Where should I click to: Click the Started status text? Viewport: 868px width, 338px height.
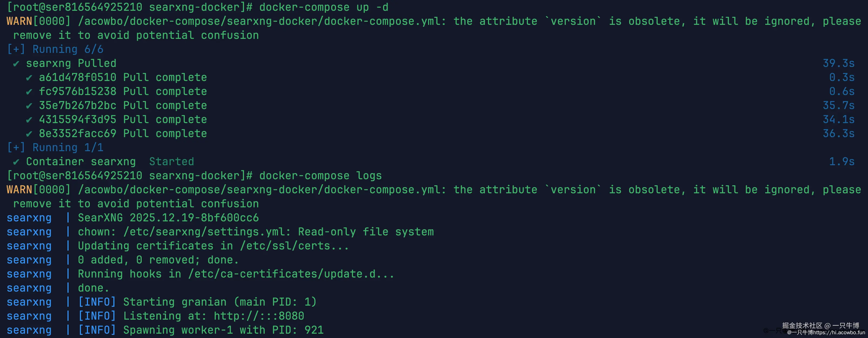[x=171, y=162]
